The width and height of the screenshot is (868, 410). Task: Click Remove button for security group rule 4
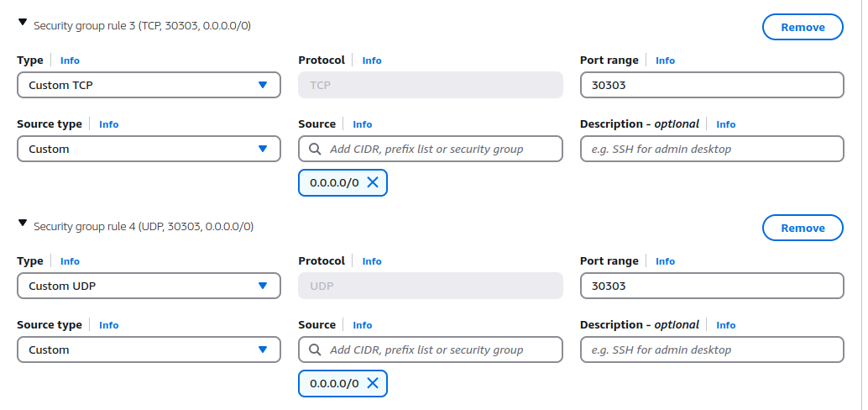tap(802, 228)
